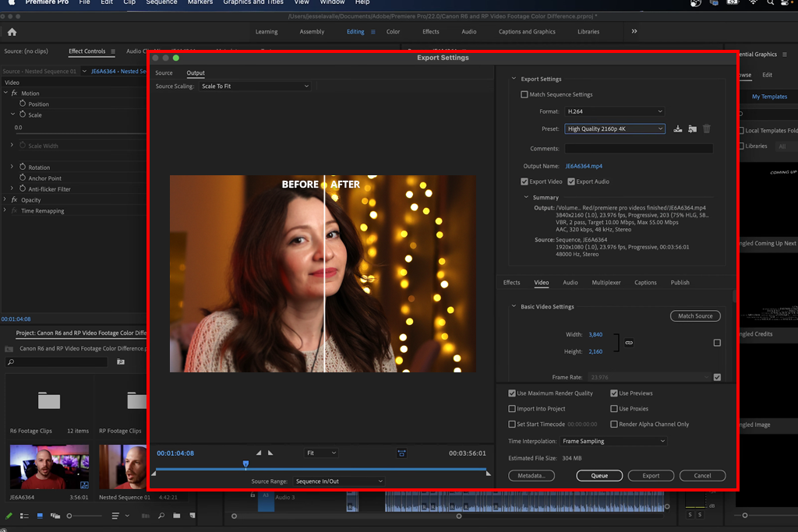Open the Source Scaling dropdown

click(x=255, y=86)
